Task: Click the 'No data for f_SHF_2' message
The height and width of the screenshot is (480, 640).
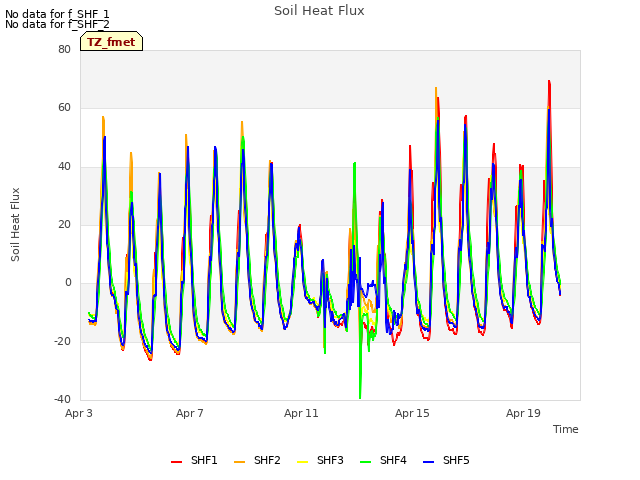Action: point(57,24)
